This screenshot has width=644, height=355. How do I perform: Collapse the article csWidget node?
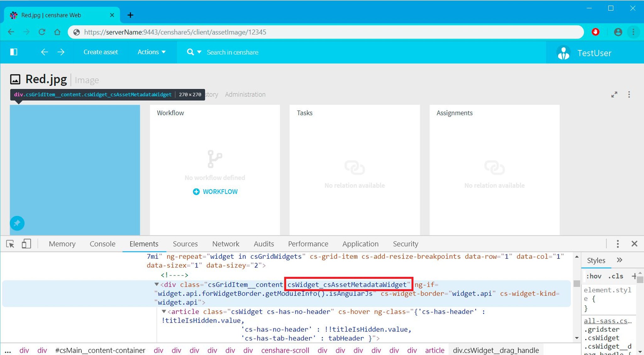tap(164, 311)
